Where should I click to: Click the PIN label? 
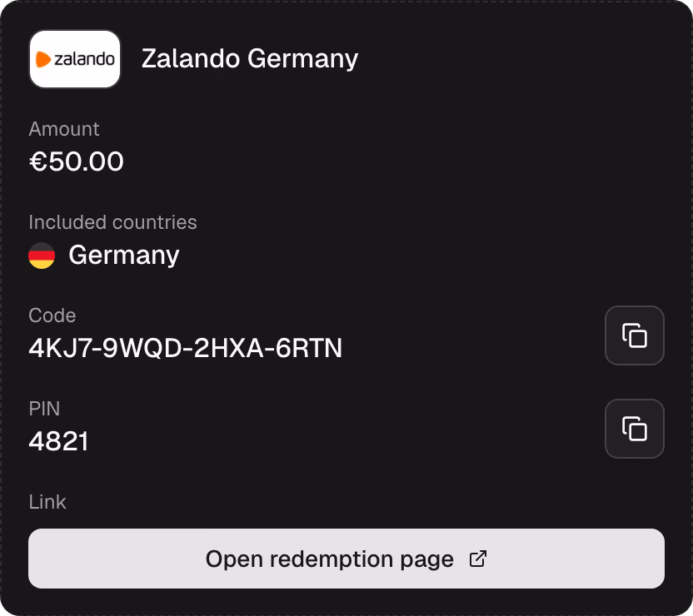pyautogui.click(x=44, y=409)
